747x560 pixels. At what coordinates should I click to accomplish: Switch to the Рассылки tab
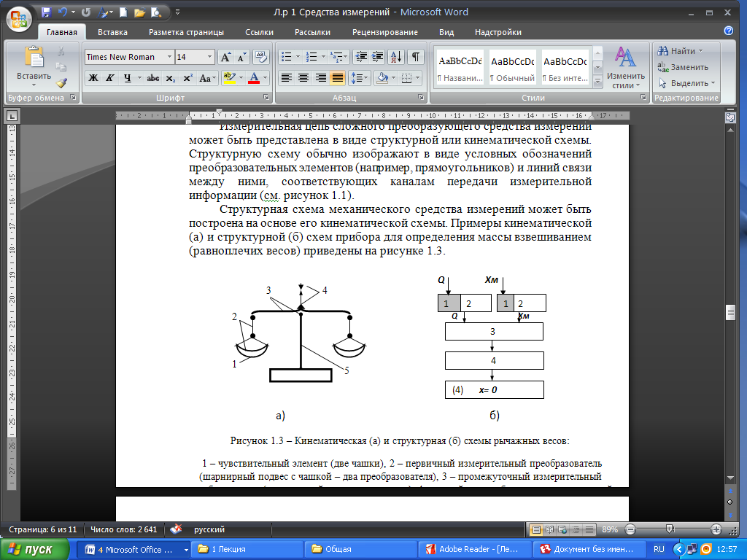pyautogui.click(x=312, y=32)
